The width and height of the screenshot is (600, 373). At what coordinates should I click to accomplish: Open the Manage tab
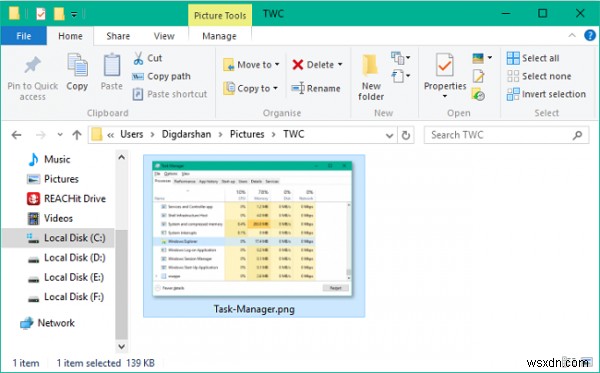219,36
